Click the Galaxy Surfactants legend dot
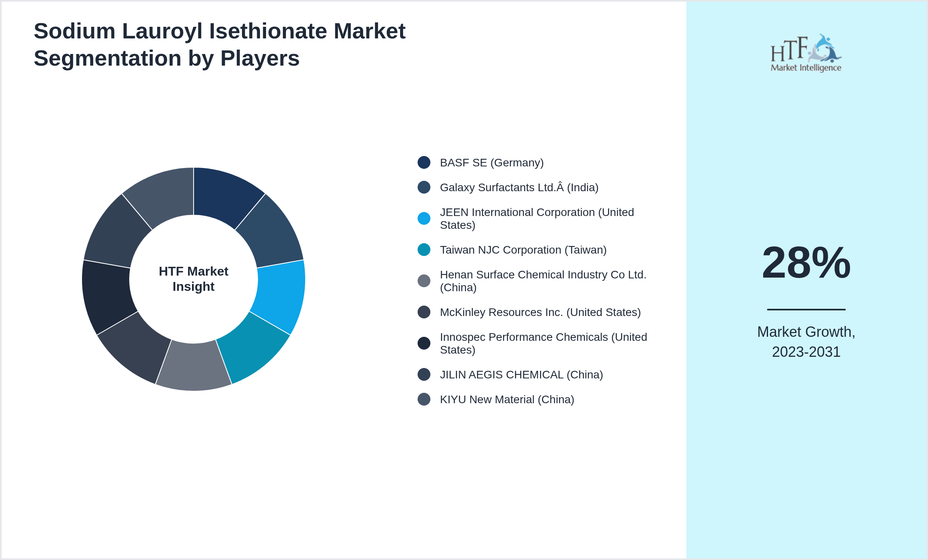The width and height of the screenshot is (928, 560). tap(424, 187)
